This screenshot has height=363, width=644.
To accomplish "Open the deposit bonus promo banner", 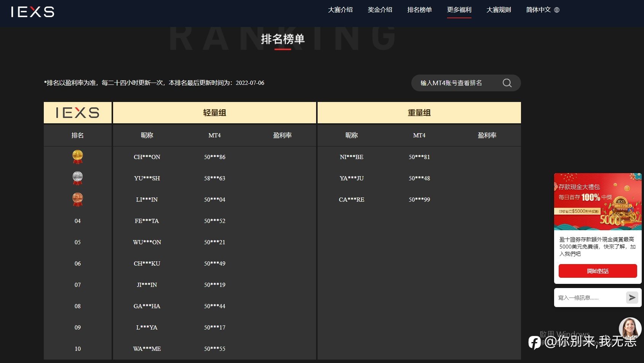I will pos(598,202).
